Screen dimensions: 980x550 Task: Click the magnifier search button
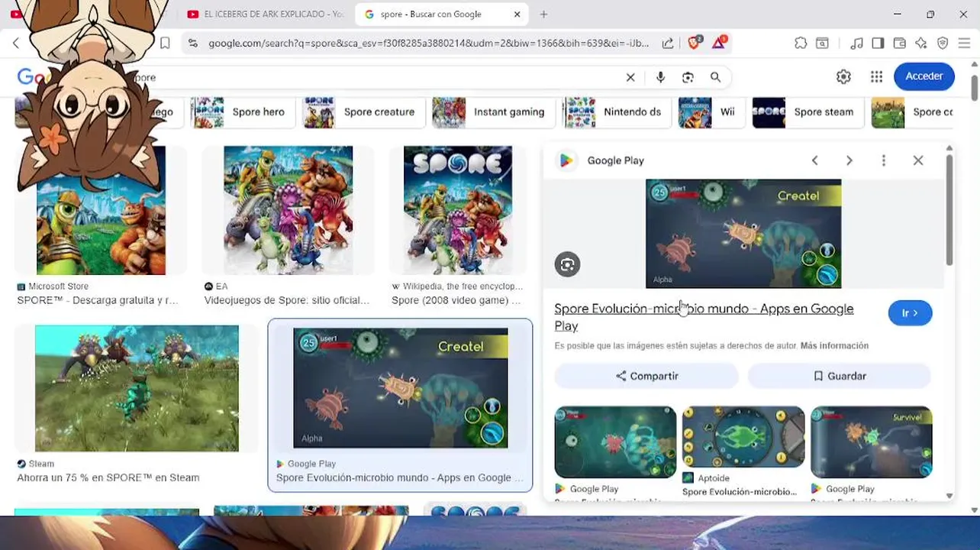click(715, 77)
